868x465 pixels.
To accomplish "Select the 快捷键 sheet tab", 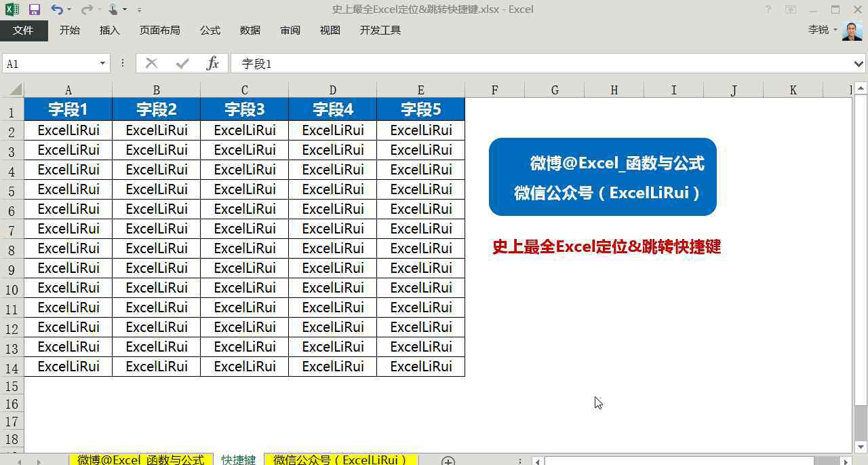I will point(239,460).
